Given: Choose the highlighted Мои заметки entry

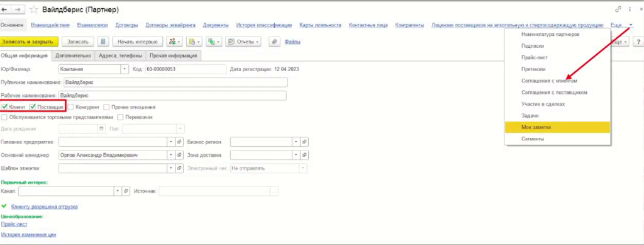Looking at the screenshot, I should (557, 127).
